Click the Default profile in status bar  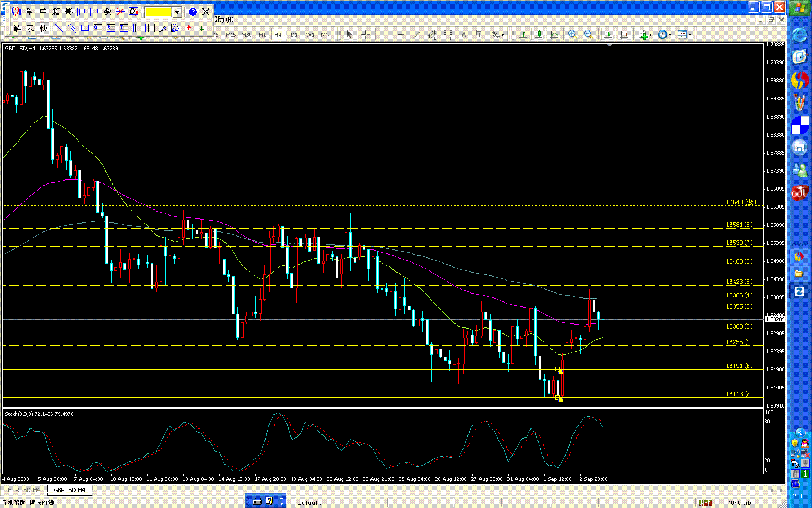pos(310,502)
